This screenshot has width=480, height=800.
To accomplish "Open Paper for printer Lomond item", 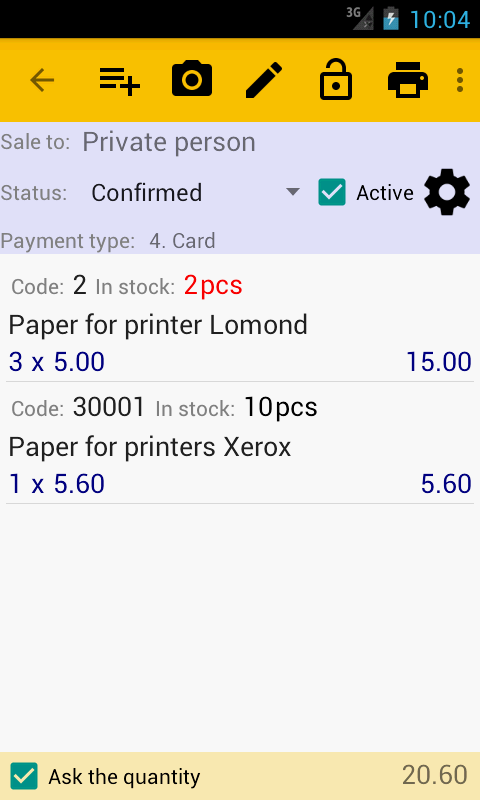I will [158, 325].
